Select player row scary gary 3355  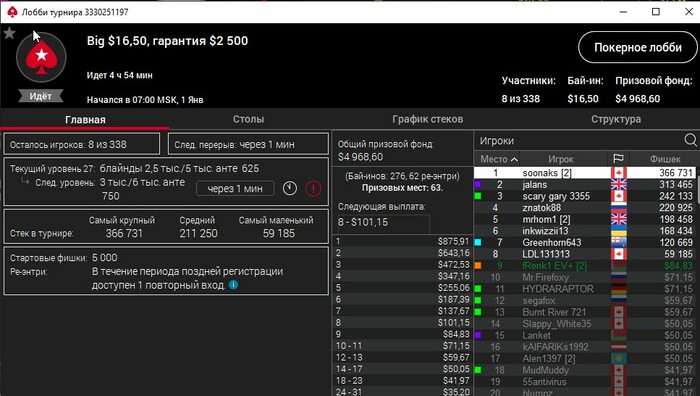tap(584, 196)
